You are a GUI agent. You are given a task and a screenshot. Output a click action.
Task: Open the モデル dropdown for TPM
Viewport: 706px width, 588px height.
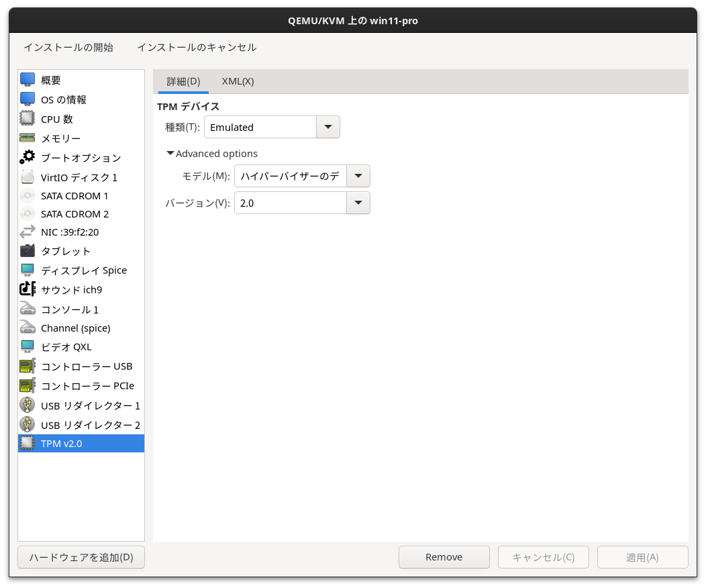click(x=358, y=176)
